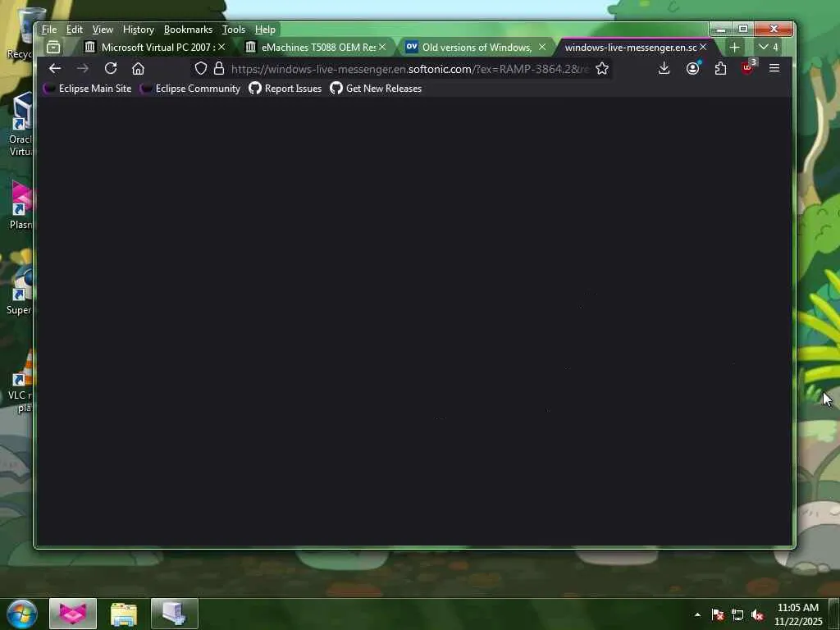The width and height of the screenshot is (840, 630).
Task: Open Eclipse Community bookmark
Action: pyautogui.click(x=189, y=89)
